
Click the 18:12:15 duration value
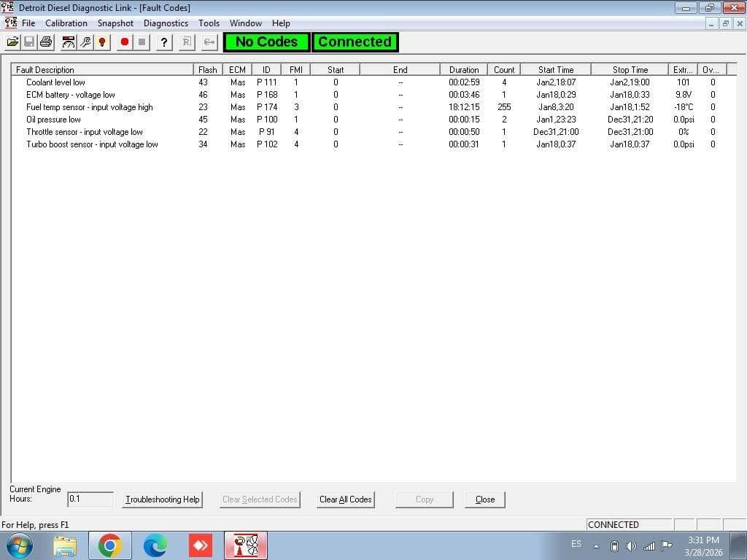point(464,107)
